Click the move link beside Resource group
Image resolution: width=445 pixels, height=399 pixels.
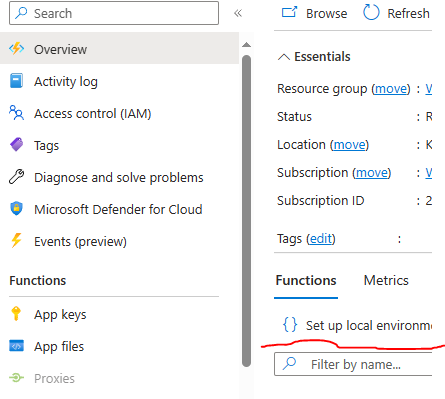pyautogui.click(x=391, y=89)
